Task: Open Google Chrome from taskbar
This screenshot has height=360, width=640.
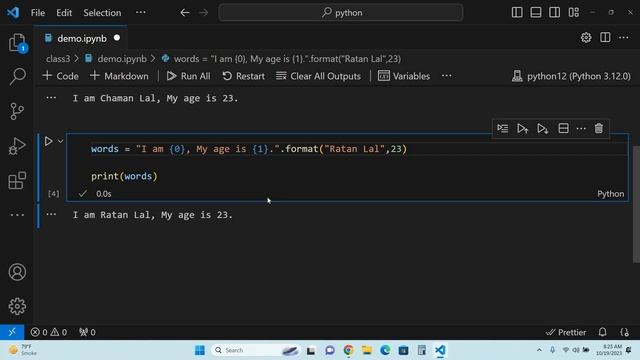Action: click(348, 350)
